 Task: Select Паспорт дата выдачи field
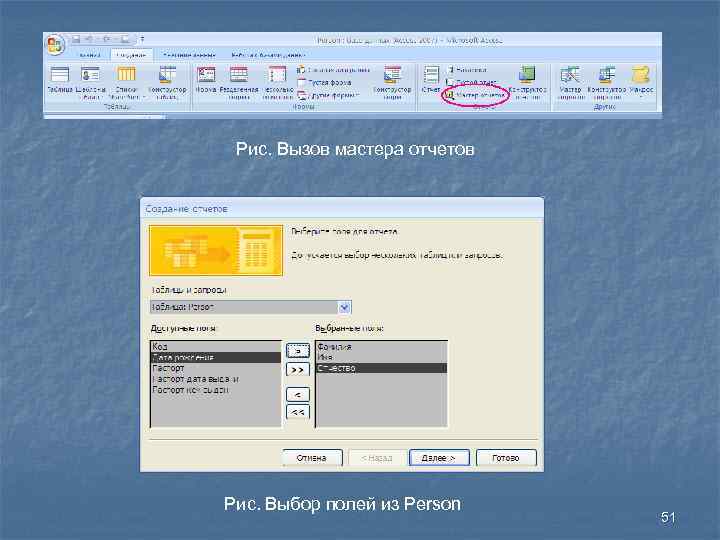(x=215, y=379)
